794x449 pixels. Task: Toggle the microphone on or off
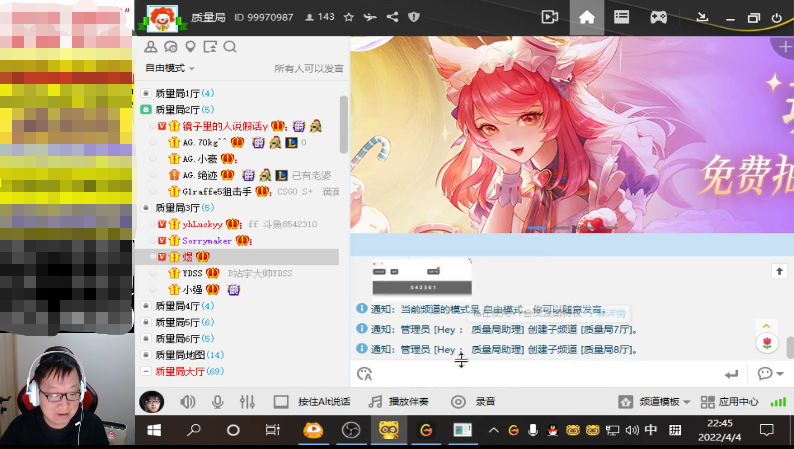tap(217, 402)
